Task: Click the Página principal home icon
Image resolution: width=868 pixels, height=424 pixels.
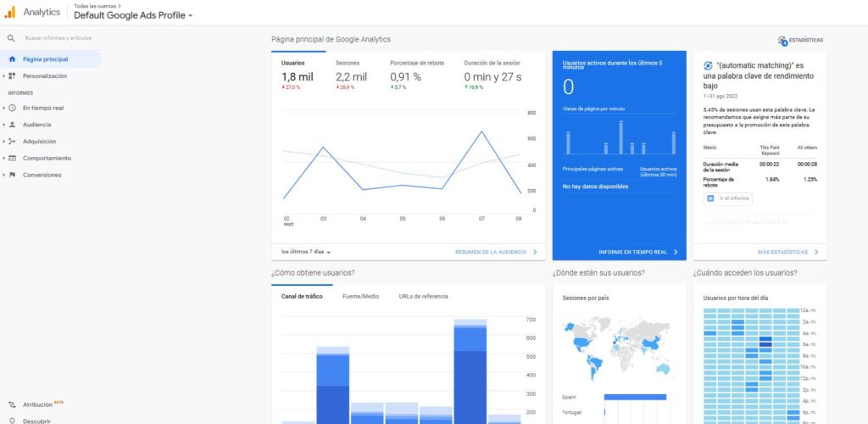Action: [x=12, y=59]
